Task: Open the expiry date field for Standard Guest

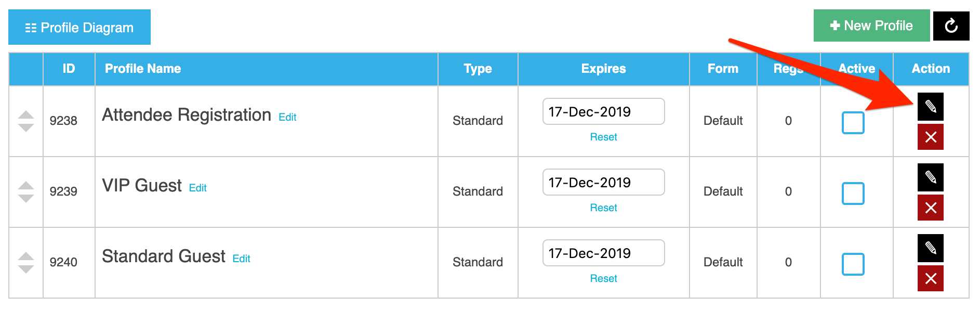Action: point(603,253)
